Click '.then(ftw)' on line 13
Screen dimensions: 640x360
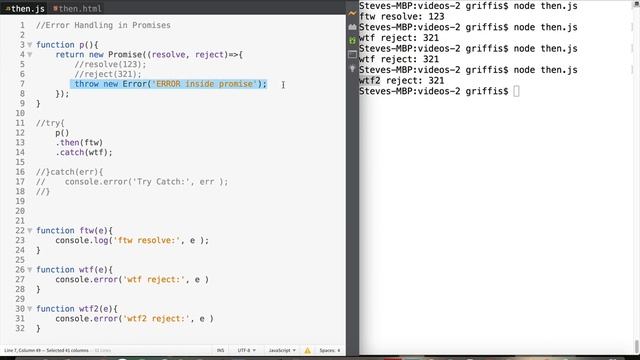(x=79, y=142)
